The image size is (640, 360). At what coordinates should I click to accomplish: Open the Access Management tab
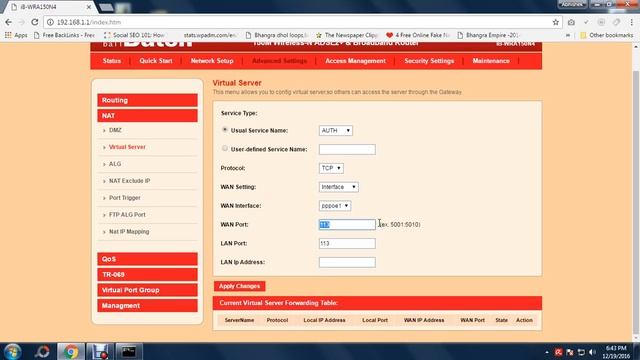point(355,61)
